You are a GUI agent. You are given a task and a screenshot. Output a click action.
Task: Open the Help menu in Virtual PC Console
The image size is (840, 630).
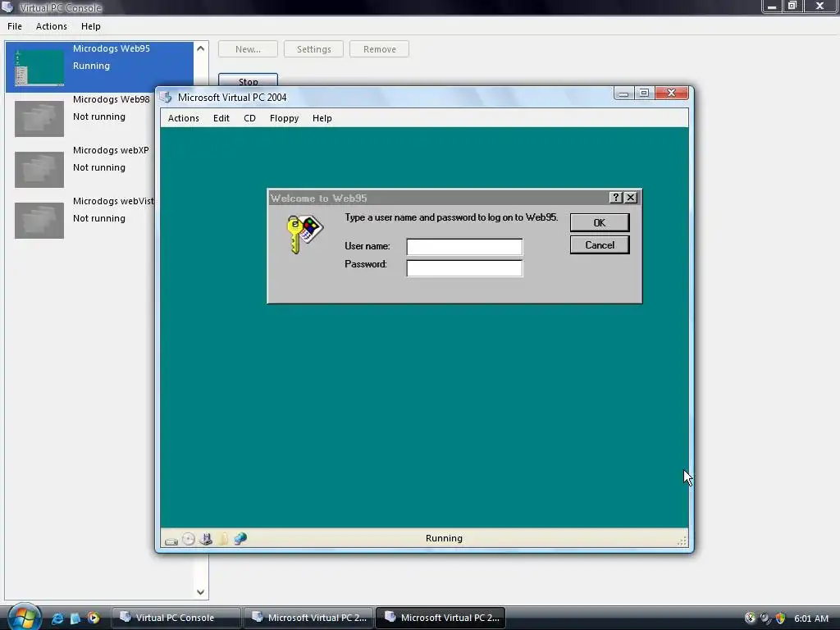click(90, 26)
